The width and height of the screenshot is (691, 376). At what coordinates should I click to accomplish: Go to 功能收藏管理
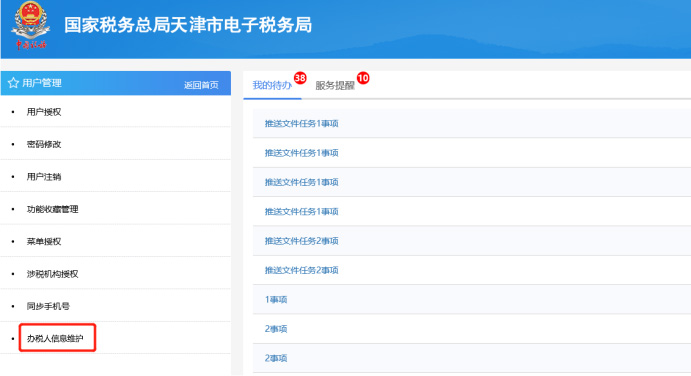(52, 209)
